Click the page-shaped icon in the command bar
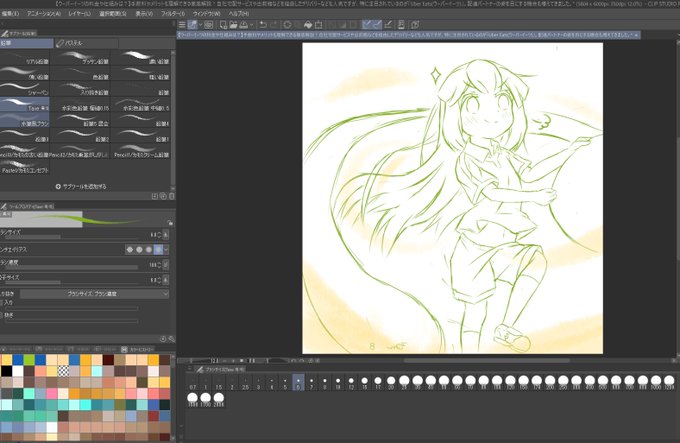 [x=402, y=25]
